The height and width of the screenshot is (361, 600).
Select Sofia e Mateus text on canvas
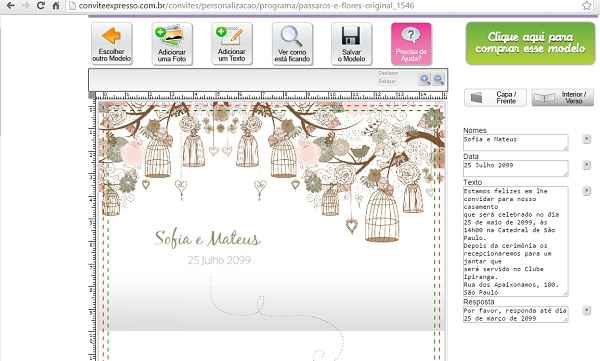[207, 238]
